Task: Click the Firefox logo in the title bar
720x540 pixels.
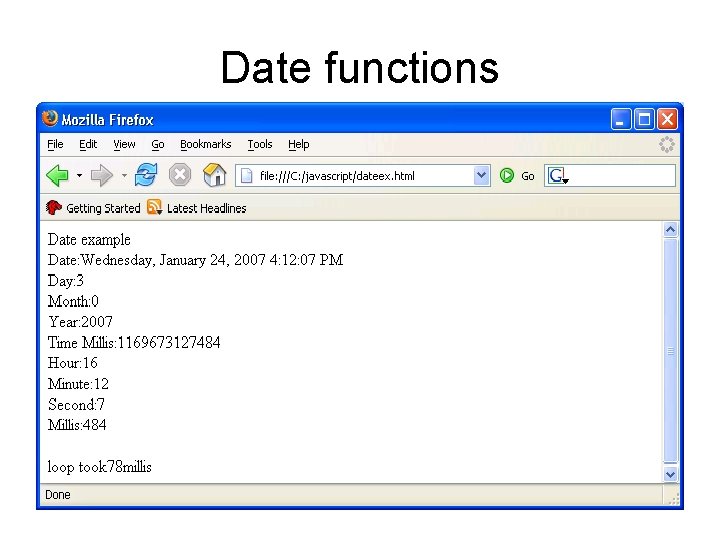Action: click(x=50, y=118)
